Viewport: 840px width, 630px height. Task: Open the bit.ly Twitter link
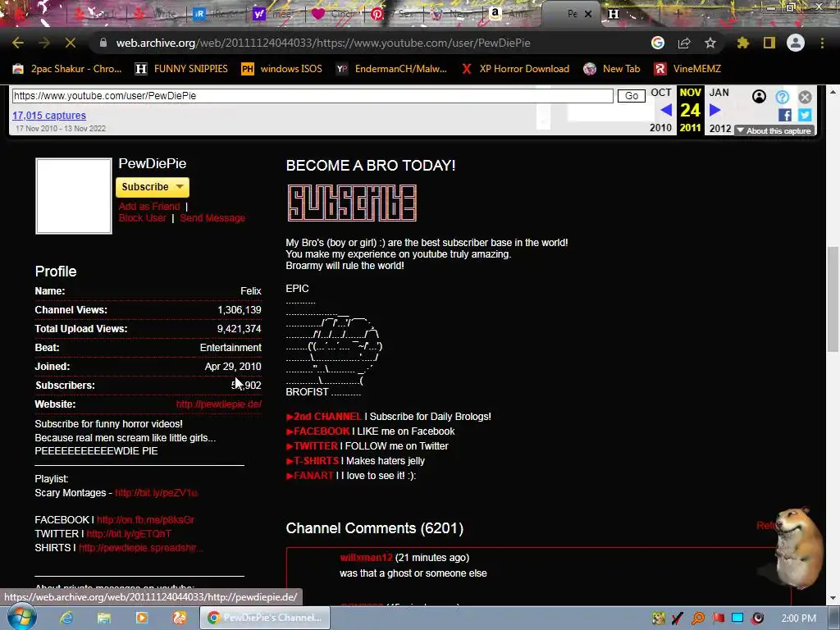click(129, 533)
